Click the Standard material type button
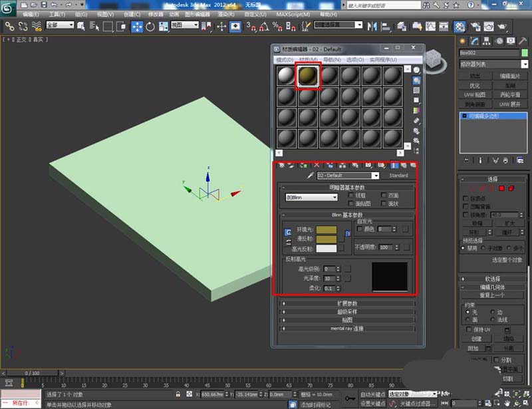The image size is (532, 409). 398,176
